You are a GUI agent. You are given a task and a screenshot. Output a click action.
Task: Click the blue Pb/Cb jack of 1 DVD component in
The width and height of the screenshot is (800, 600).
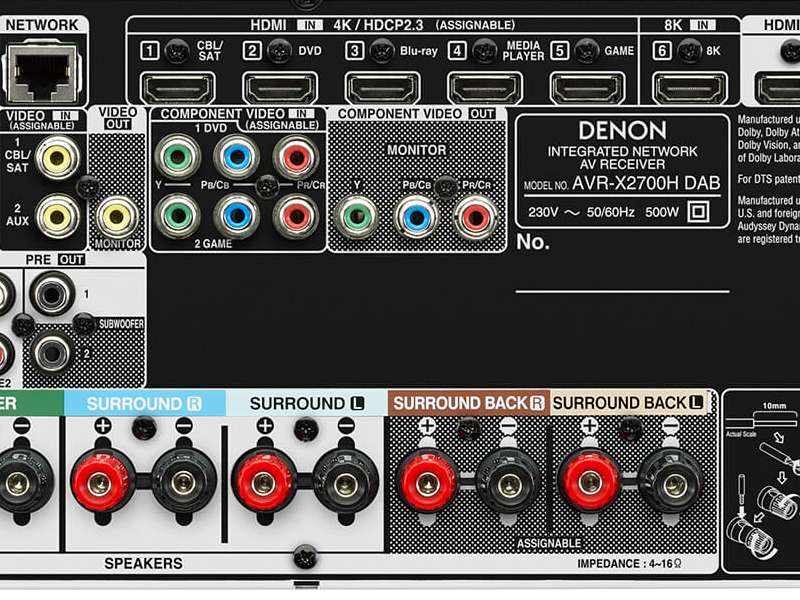coord(237,157)
